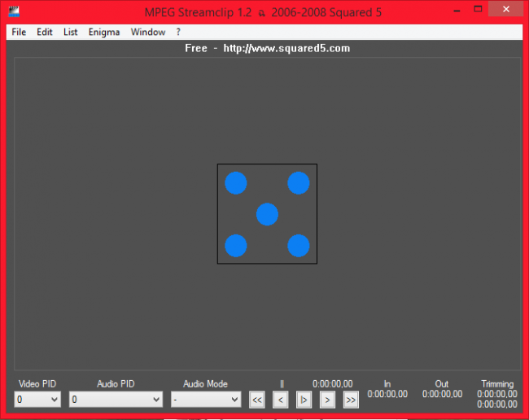Click the Video PID label
This screenshot has height=420, width=529.
pos(37,384)
